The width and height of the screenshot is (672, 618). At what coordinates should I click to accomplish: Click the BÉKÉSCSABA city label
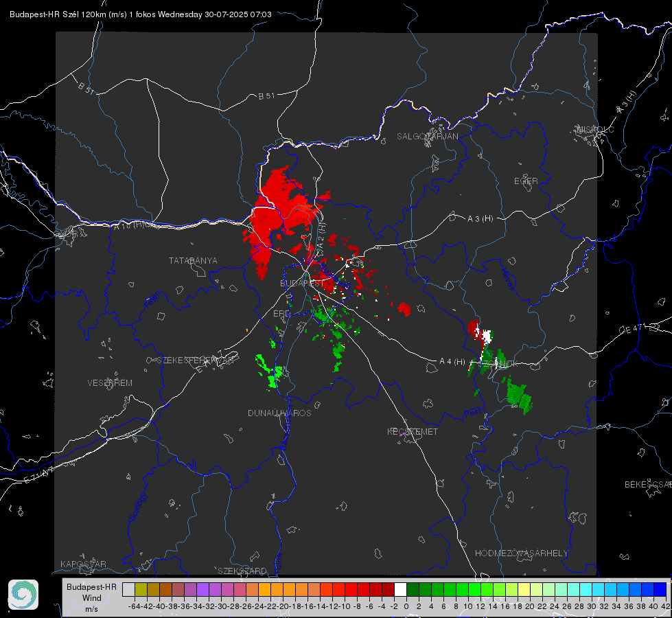point(648,484)
